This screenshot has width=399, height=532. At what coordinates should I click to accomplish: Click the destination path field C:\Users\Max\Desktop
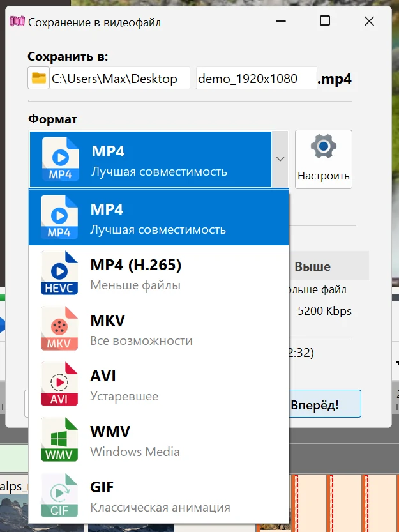click(120, 79)
